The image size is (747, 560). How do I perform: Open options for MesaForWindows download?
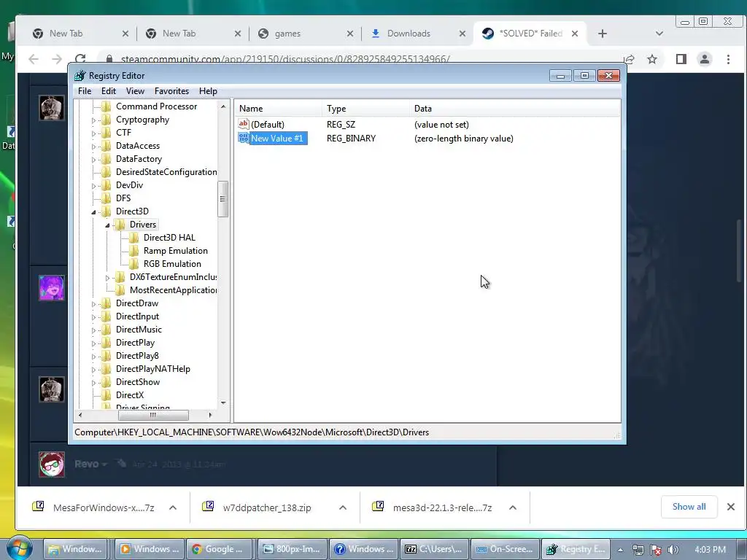pyautogui.click(x=172, y=507)
